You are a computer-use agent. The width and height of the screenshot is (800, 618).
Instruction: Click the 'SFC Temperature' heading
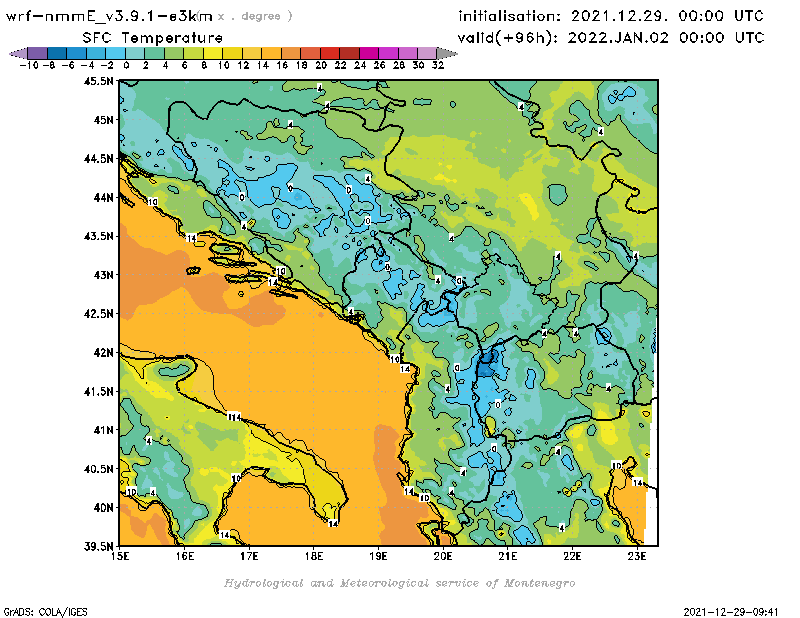click(153, 38)
